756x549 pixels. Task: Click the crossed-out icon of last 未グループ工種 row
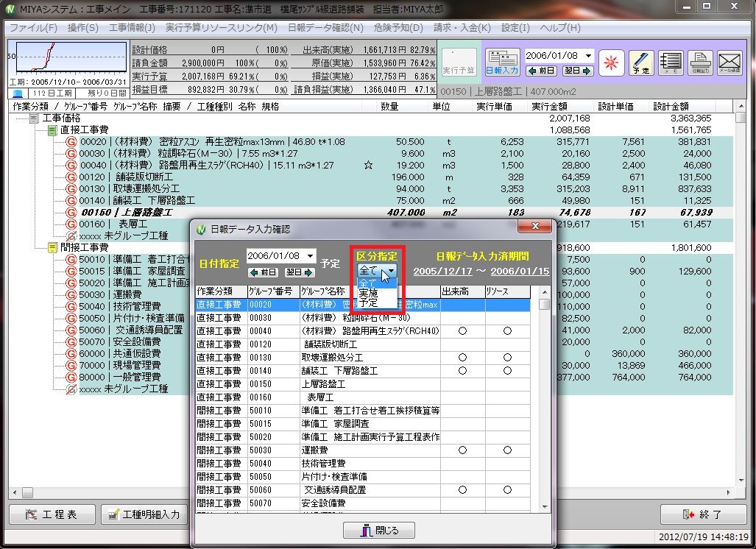(71, 389)
